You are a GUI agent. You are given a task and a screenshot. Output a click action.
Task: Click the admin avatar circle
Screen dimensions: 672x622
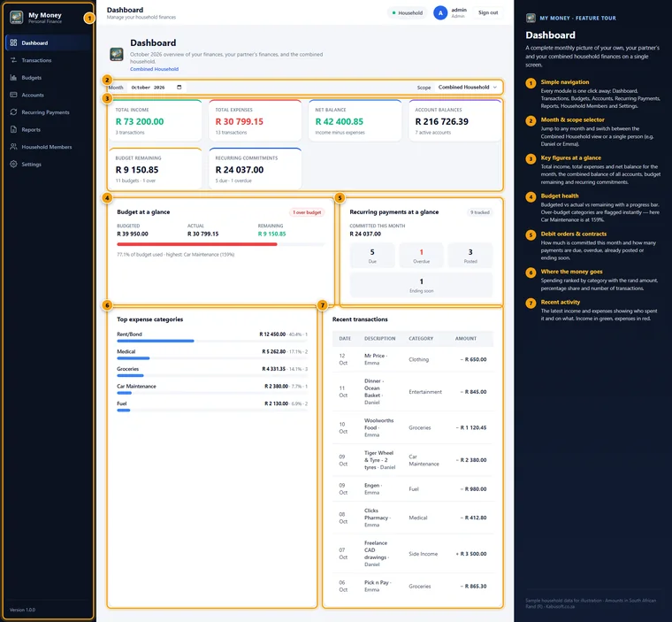[440, 13]
